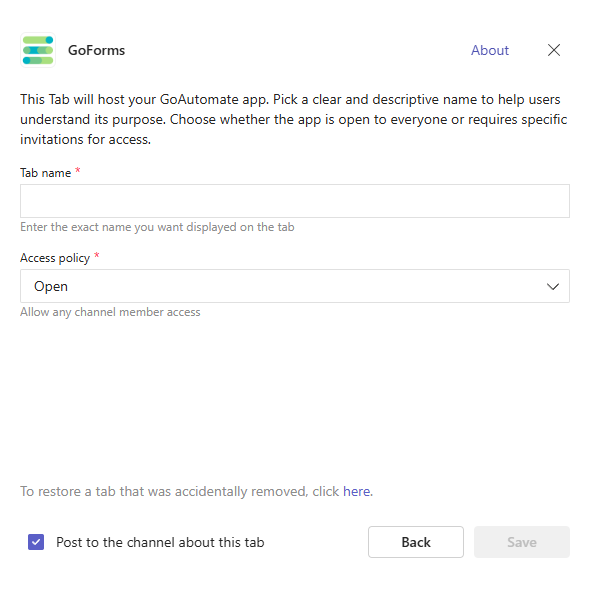Open the Access policy dropdown showing Open
Image resolution: width=590 pixels, height=592 pixels.
[295, 286]
